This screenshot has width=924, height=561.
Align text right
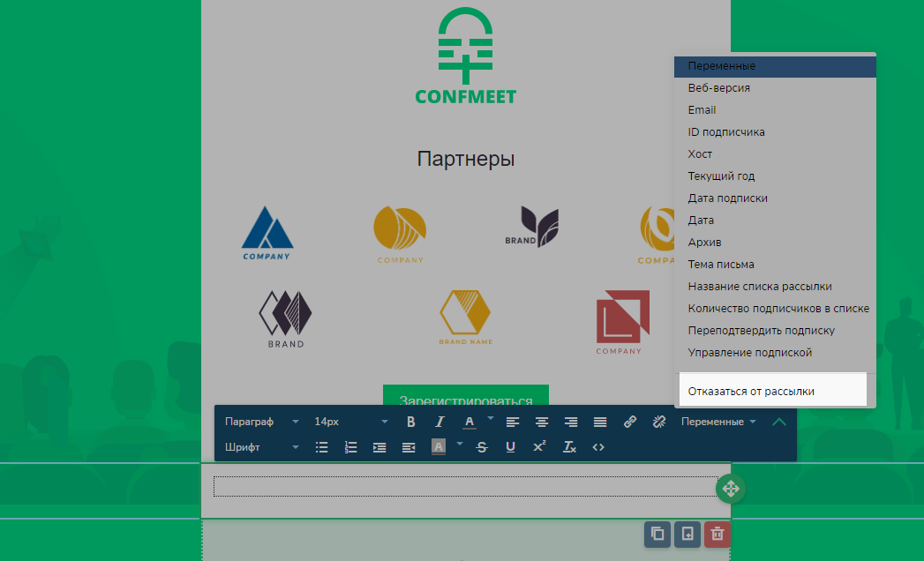tap(570, 422)
